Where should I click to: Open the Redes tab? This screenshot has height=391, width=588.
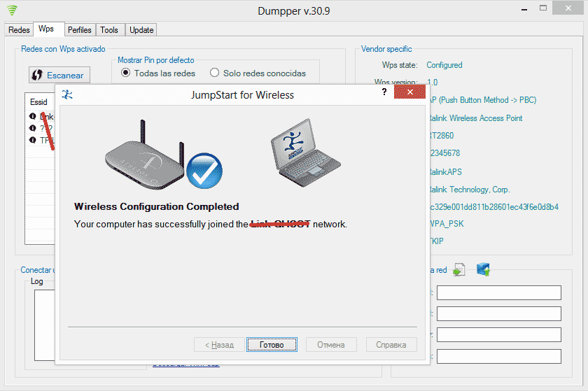coord(19,29)
